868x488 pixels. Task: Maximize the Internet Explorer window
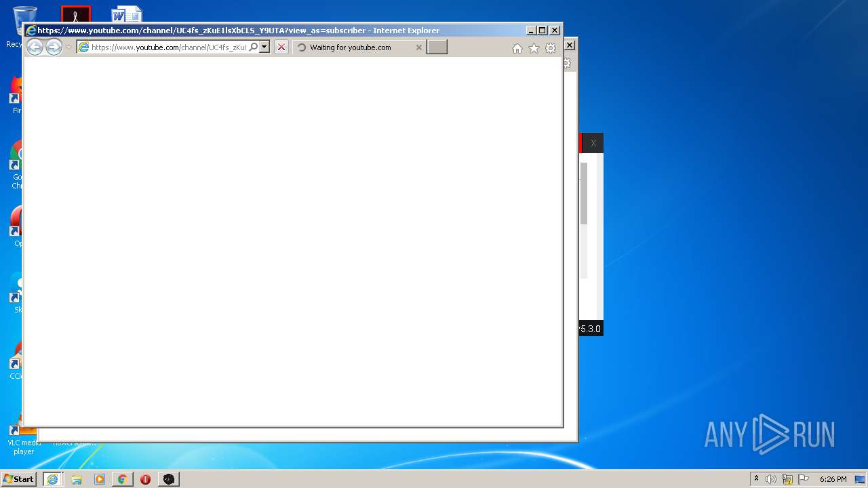[542, 30]
